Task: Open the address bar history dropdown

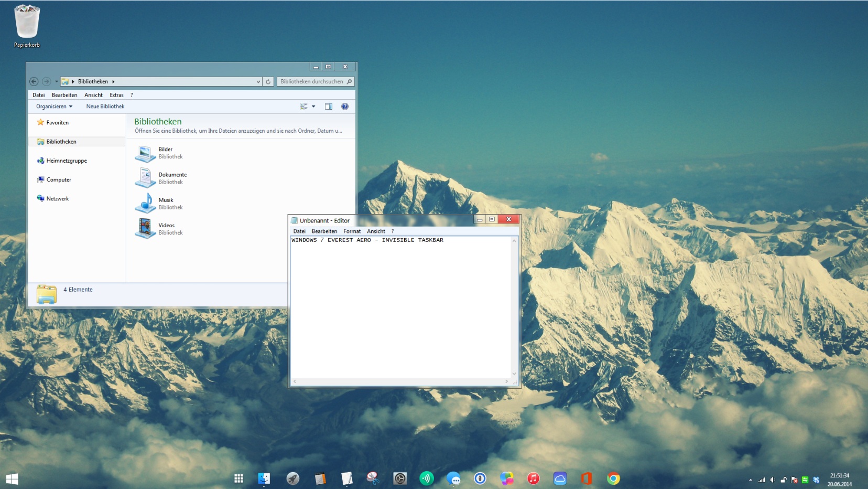Action: (258, 81)
